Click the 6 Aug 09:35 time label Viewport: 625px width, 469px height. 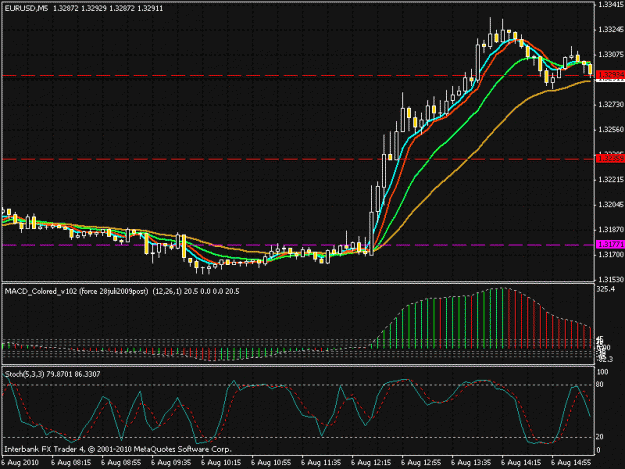tap(171, 463)
